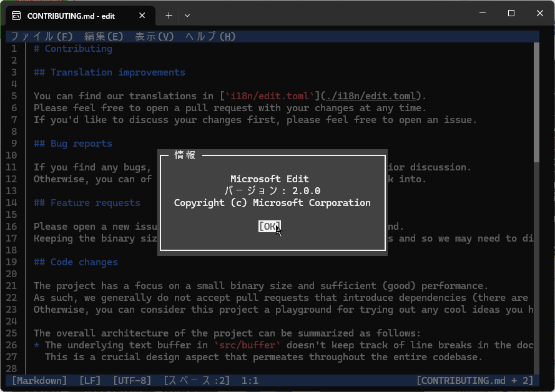Image resolution: width=555 pixels, height=392 pixels.
Task: Click the OK button in the info dialog
Action: coord(270,227)
